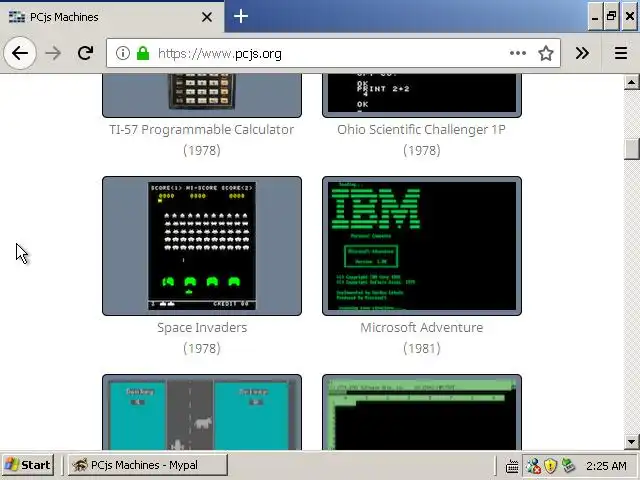Click the address bar showing pcjs.org
The image size is (640, 480).
pos(333,53)
